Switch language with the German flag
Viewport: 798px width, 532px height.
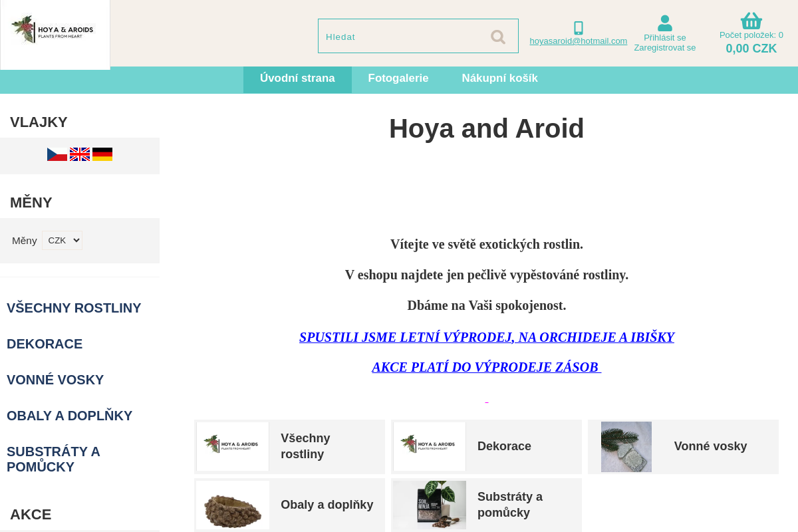[x=102, y=154]
